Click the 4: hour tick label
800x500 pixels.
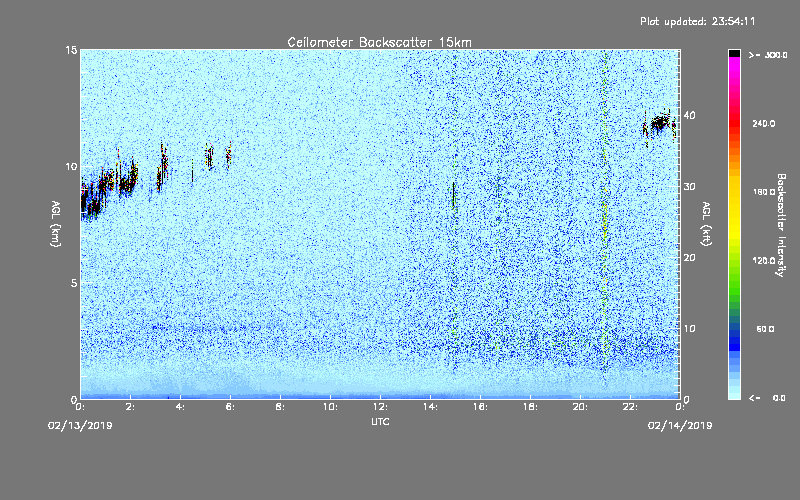[x=181, y=407]
